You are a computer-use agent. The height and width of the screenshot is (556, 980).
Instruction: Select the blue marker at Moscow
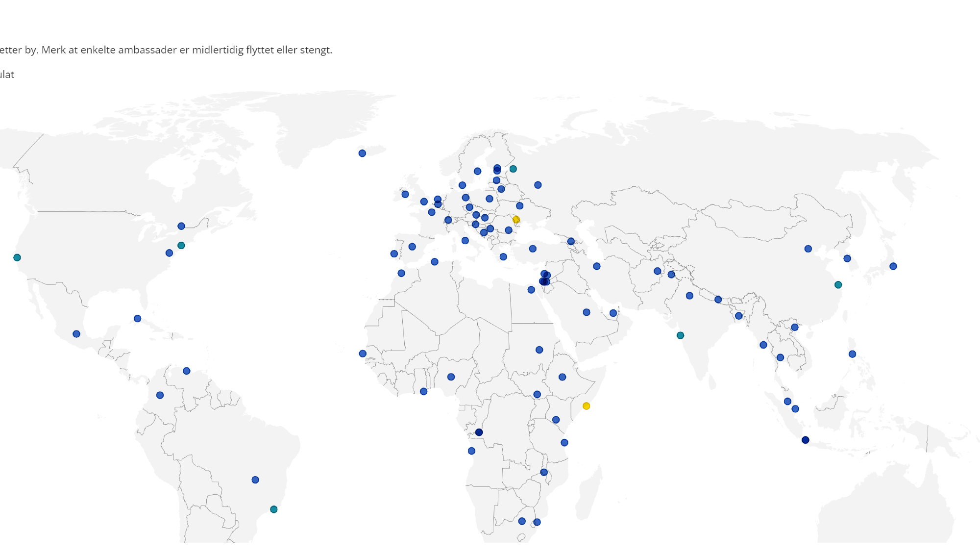click(538, 185)
